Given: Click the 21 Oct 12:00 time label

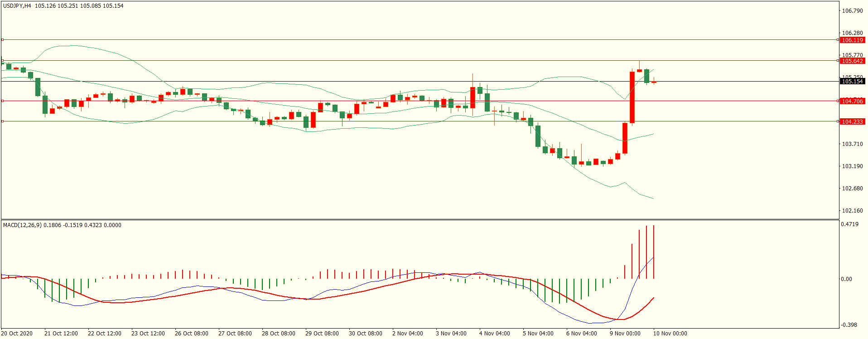Looking at the screenshot, I should click(61, 333).
